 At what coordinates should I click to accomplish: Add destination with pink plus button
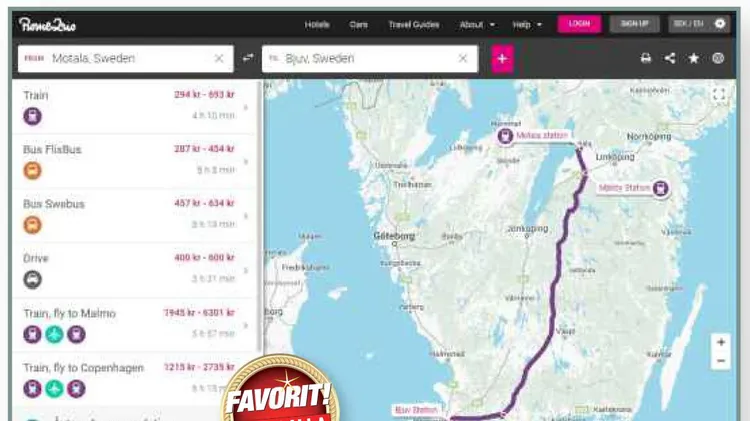click(x=502, y=59)
